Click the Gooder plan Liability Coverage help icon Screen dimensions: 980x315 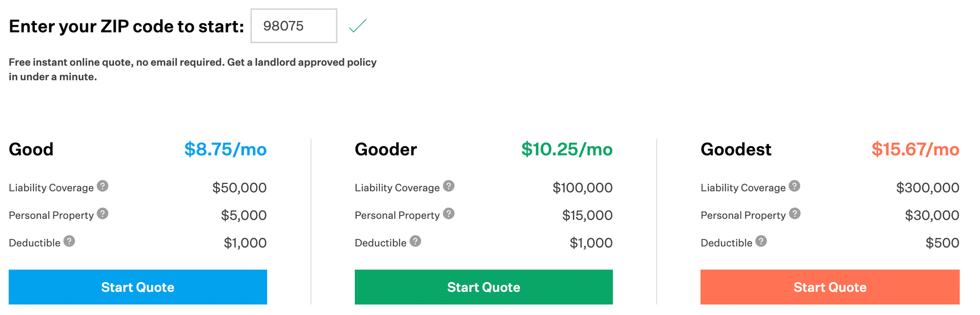449,186
